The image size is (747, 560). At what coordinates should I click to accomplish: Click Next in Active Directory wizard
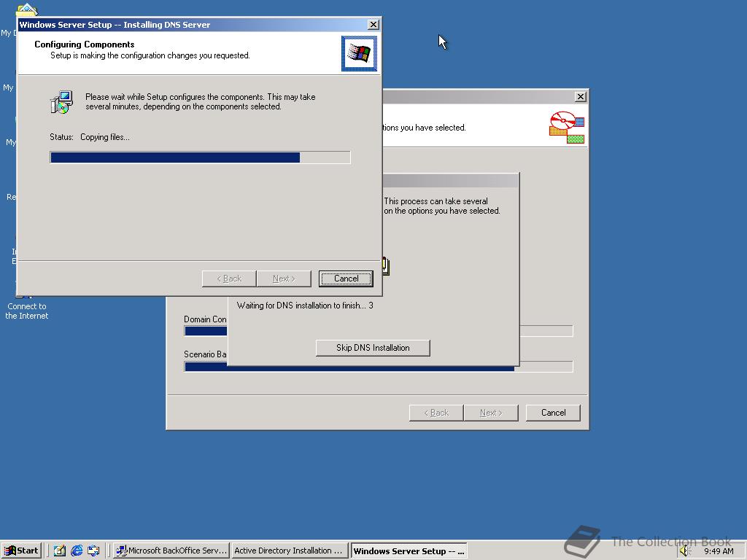(x=491, y=413)
